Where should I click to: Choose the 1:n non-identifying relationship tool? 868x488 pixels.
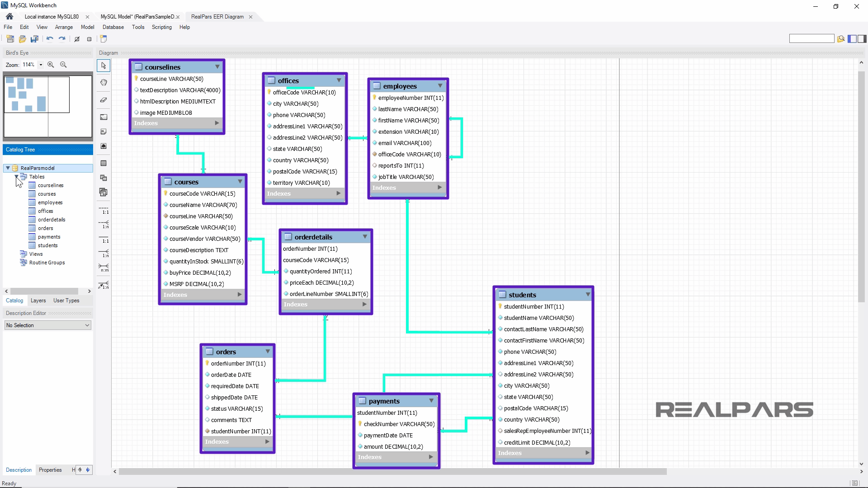pyautogui.click(x=103, y=225)
